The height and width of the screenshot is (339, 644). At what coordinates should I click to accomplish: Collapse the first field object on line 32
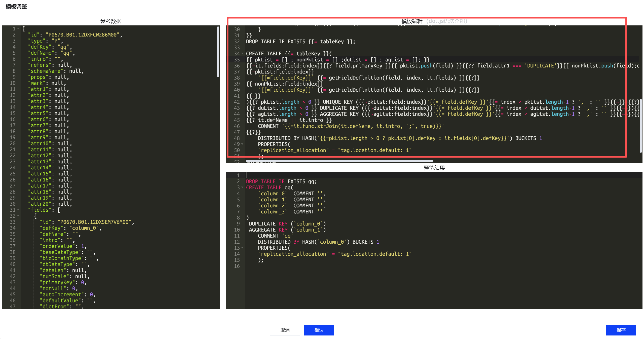point(18,216)
